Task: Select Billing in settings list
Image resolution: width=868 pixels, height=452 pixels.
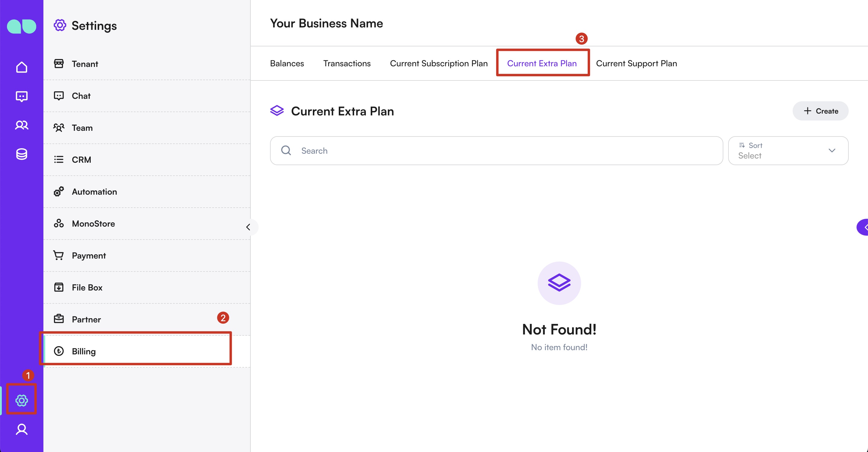Action: click(83, 351)
